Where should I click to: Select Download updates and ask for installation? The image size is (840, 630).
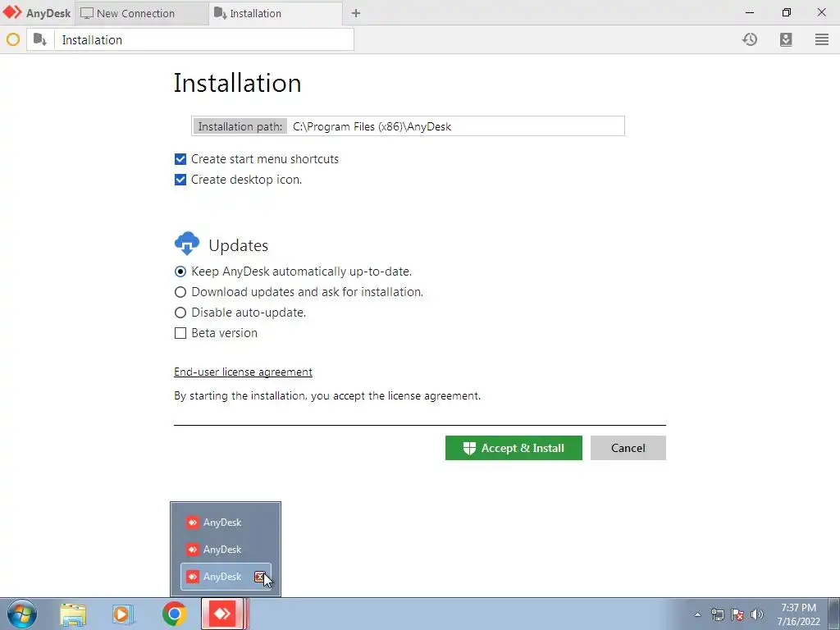tap(180, 292)
